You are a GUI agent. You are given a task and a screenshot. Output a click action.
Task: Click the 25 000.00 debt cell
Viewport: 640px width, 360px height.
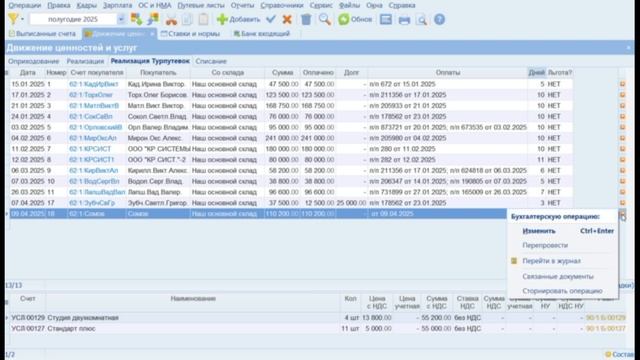(351, 203)
